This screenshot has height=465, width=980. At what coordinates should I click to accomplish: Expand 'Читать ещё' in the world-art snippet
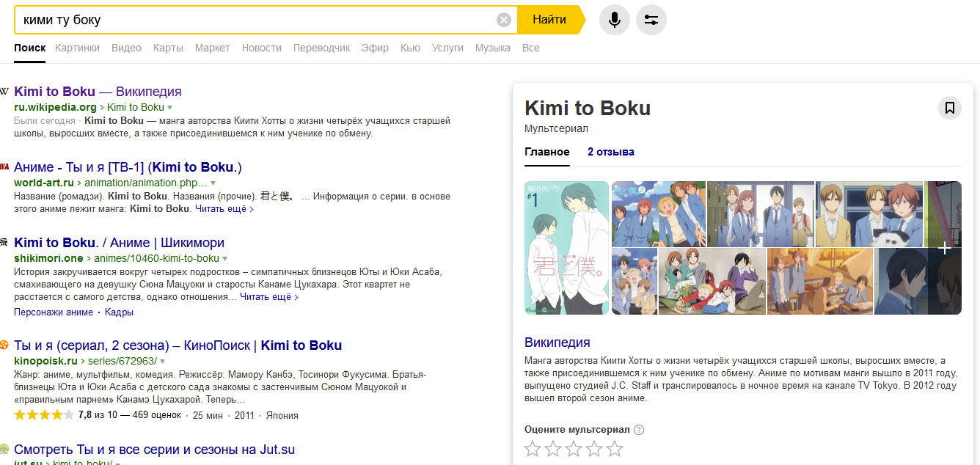point(224,209)
